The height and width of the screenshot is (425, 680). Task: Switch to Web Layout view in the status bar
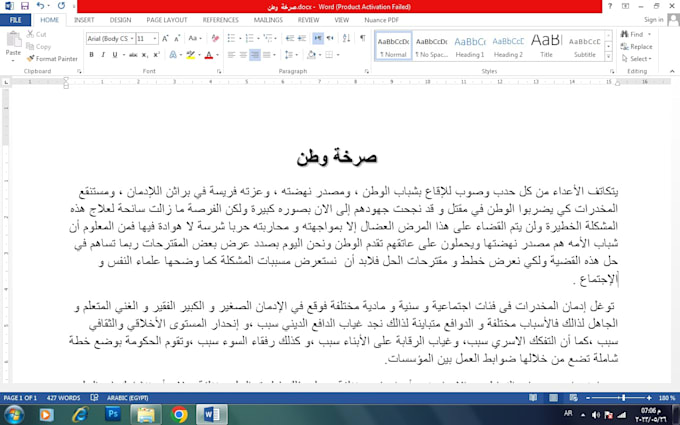coord(574,398)
